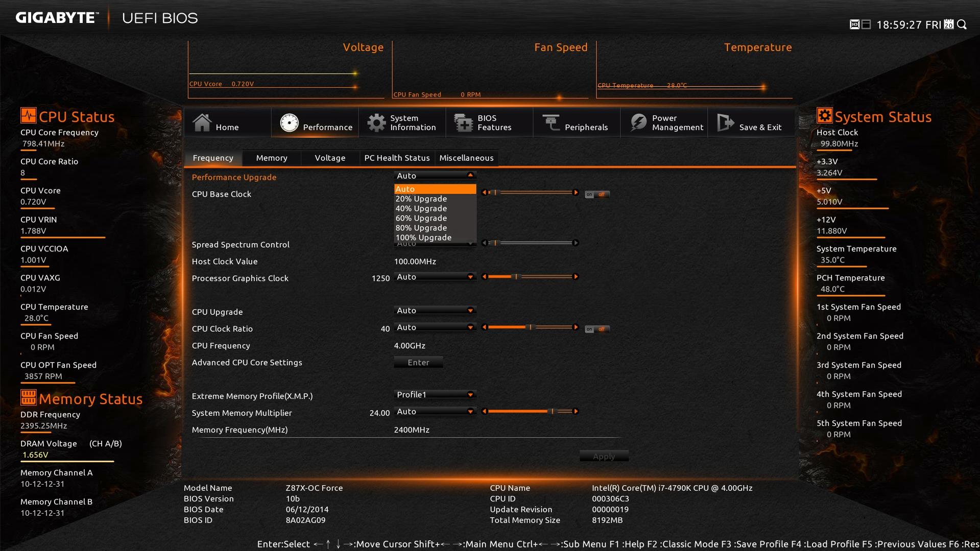The height and width of the screenshot is (551, 980).
Task: Increase Spread Spectrum Control with right arrow
Action: pos(576,243)
